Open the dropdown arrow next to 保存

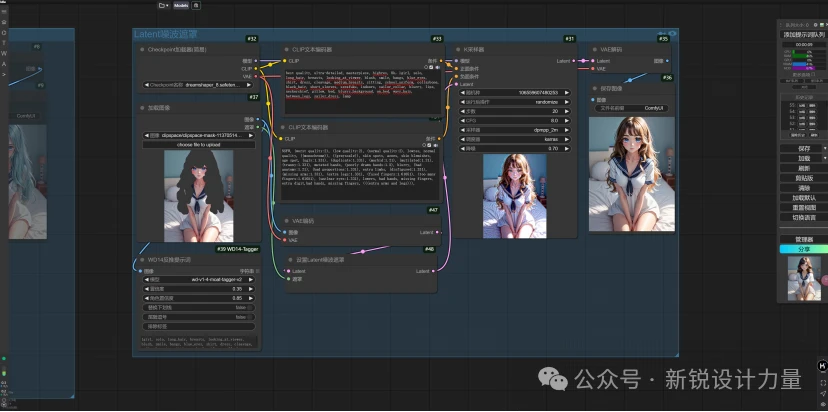825,148
